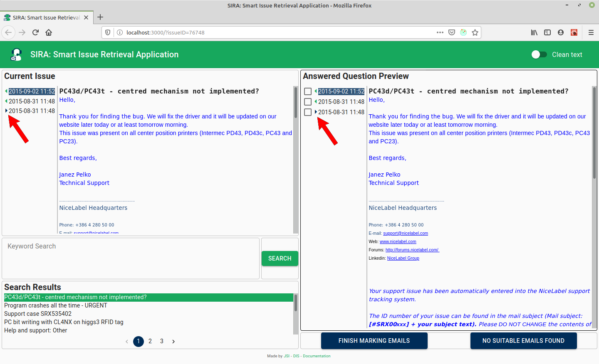The height and width of the screenshot is (364, 599).
Task: Toggle the sidebar view icon
Action: coord(547,32)
